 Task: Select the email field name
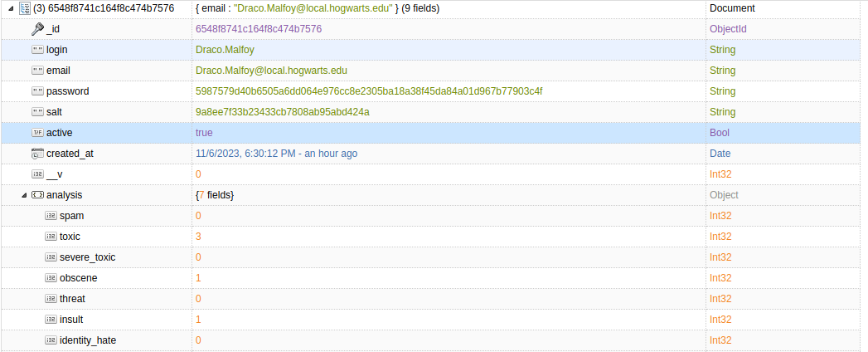(58, 71)
